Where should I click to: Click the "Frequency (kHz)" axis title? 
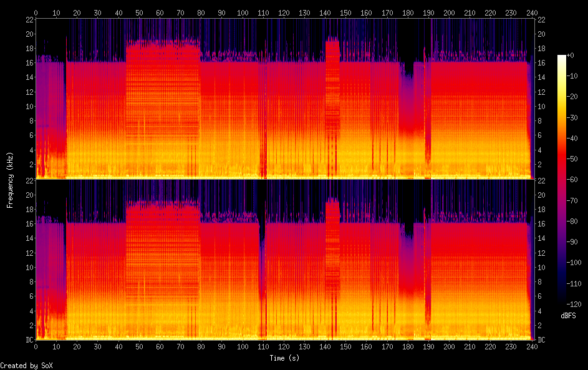10,180
